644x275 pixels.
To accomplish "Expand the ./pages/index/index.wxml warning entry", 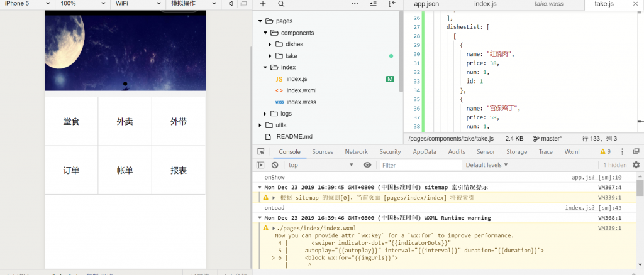I will point(274,228).
